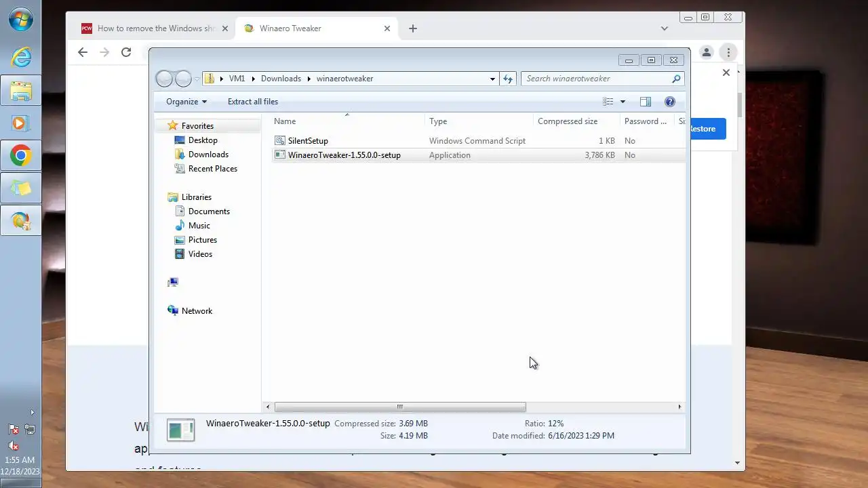Screen dimensions: 868x488
Task: Click the horizontal scrollbar right arrow
Action: pyautogui.click(x=679, y=407)
